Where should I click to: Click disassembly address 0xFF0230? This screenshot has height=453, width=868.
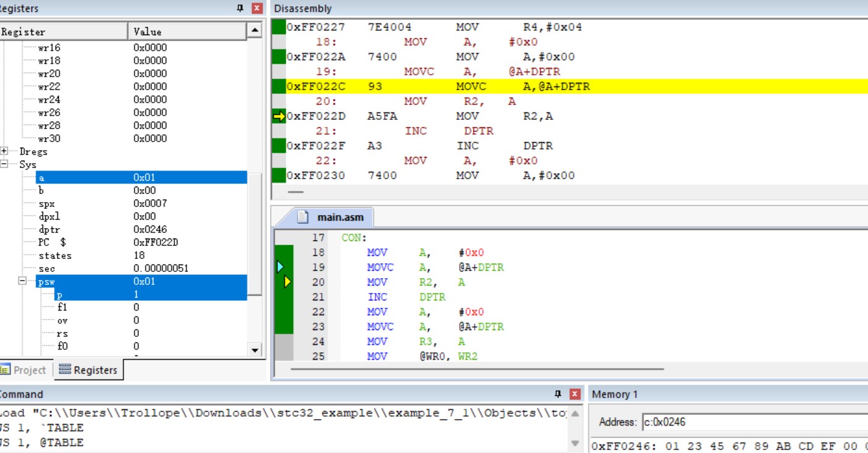point(316,175)
